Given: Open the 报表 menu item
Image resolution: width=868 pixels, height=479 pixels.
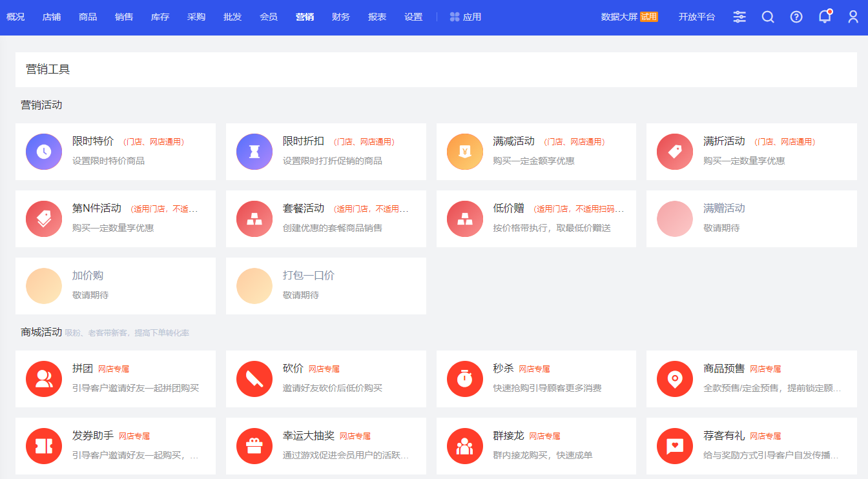Looking at the screenshot, I should 377,17.
